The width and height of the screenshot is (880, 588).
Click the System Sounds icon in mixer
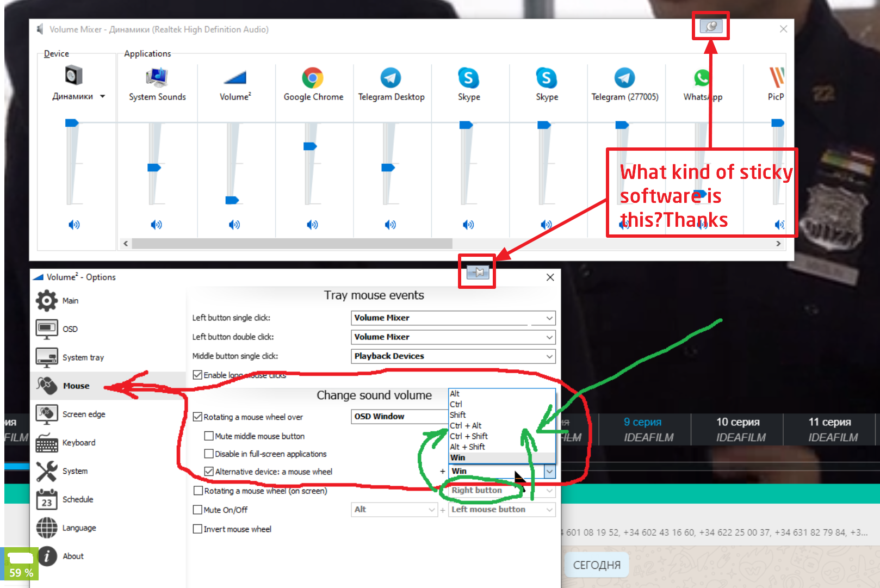click(157, 77)
